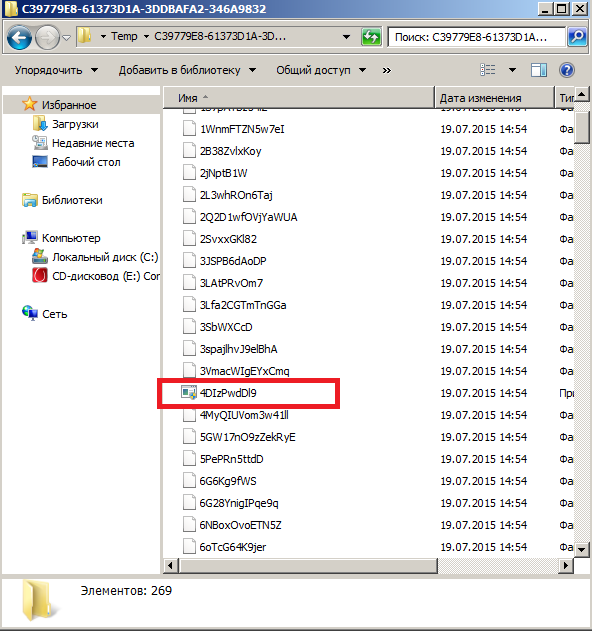Click the search magnifier icon
This screenshot has height=631, width=592.
577,37
